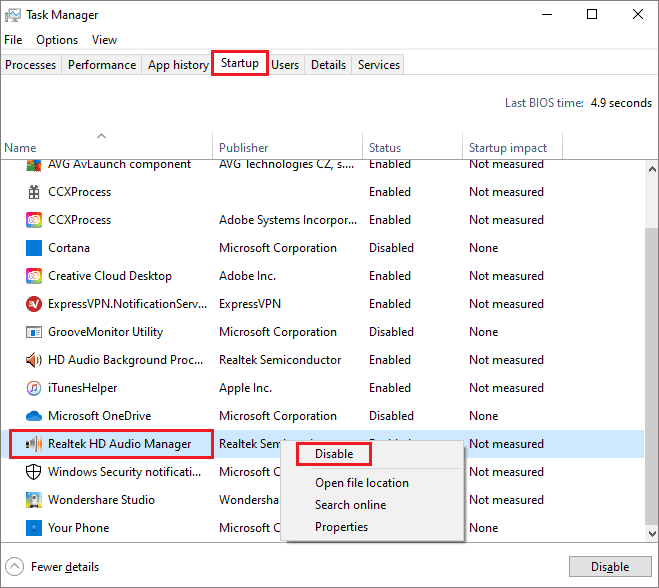Image resolution: width=659 pixels, height=588 pixels.
Task: Switch to the Details tab
Action: point(328,65)
